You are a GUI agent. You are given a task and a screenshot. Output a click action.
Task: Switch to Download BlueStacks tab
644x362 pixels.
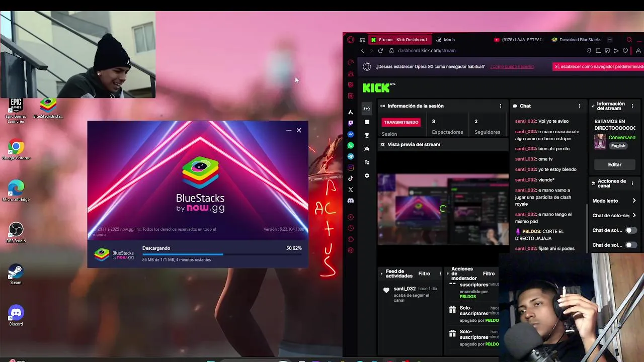pyautogui.click(x=576, y=40)
